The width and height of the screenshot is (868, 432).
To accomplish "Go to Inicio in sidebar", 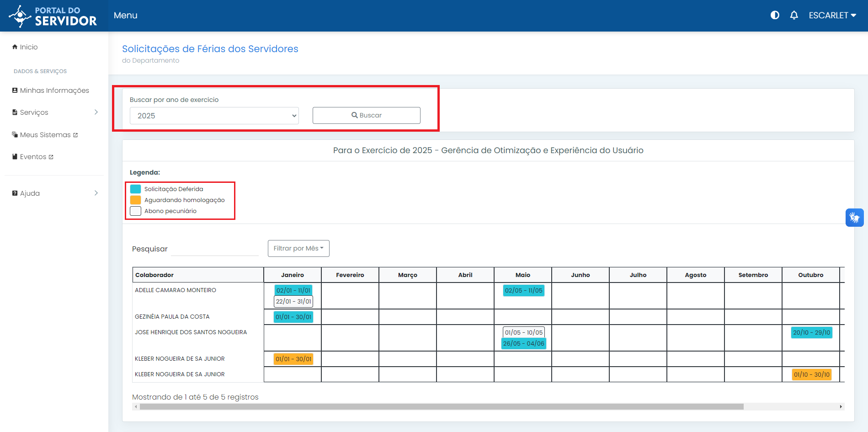I will point(25,47).
